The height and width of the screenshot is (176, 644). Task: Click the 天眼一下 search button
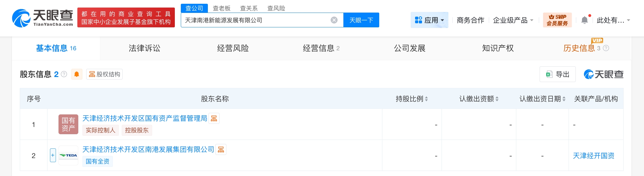361,20
